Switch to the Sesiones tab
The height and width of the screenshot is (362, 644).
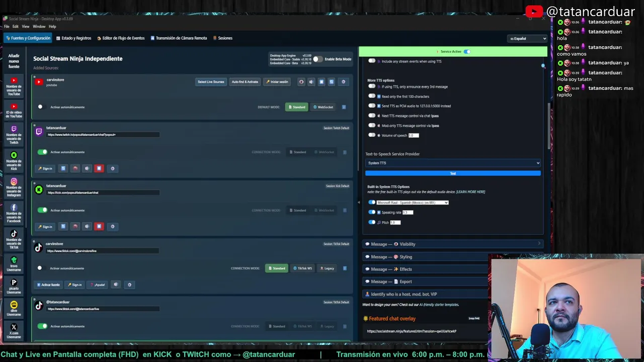pos(222,38)
